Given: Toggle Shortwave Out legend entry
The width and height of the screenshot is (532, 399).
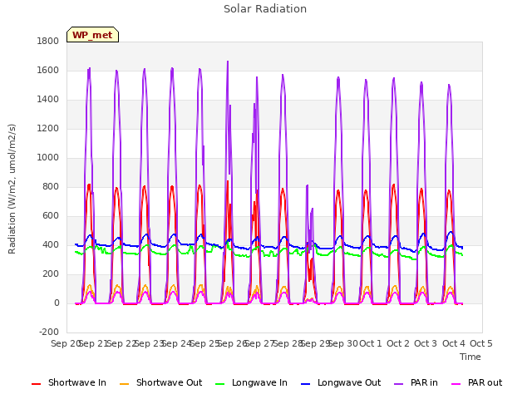Looking at the screenshot, I should pyautogui.click(x=160, y=382).
